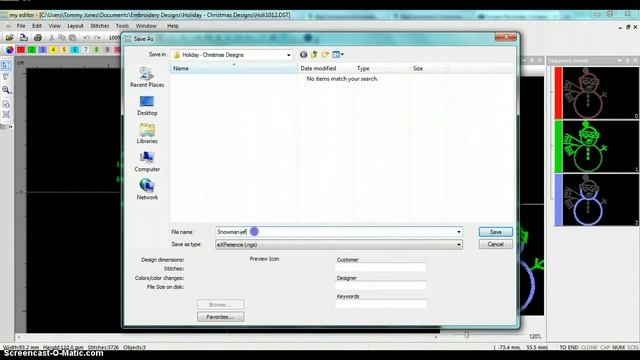Viewport: 640px width, 360px height.
Task: Go to Desktop in Save As sidebar
Action: click(147, 106)
